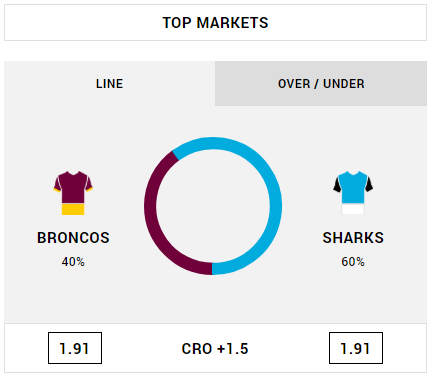This screenshot has height=378, width=432.
Task: Click the empty center of the donut chart
Action: [x=213, y=206]
